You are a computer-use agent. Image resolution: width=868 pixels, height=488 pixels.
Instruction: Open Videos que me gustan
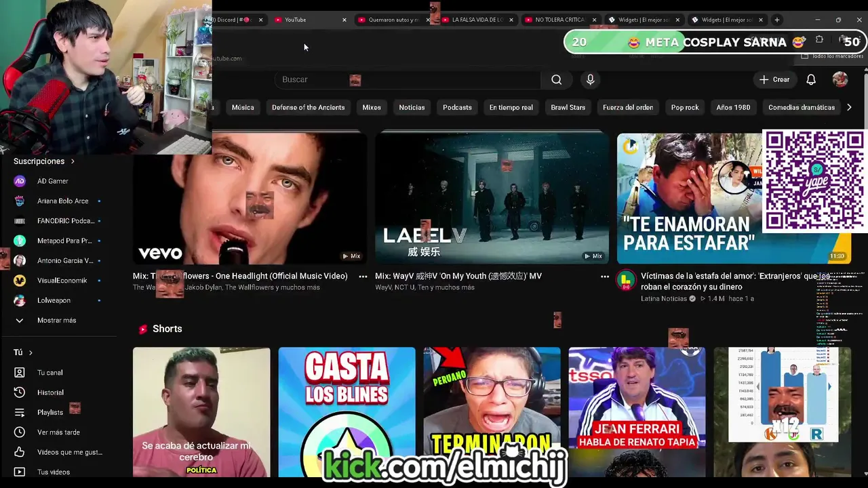pos(58,452)
